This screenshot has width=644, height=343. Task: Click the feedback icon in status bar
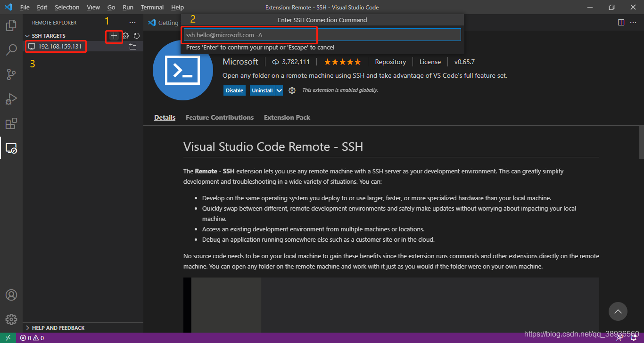click(620, 338)
